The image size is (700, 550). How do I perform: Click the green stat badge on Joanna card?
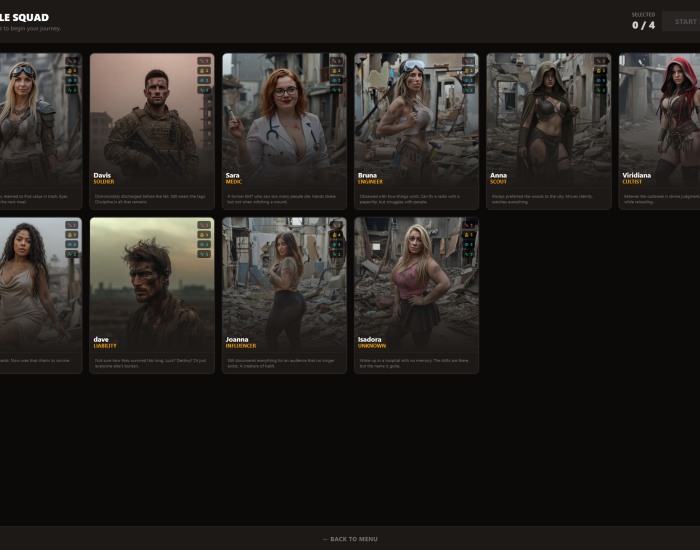click(x=336, y=254)
